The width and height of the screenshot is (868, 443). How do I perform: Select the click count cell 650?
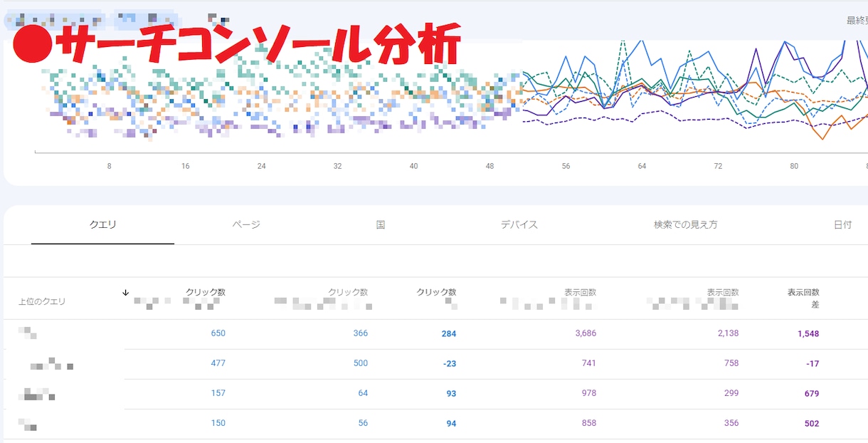(218, 333)
